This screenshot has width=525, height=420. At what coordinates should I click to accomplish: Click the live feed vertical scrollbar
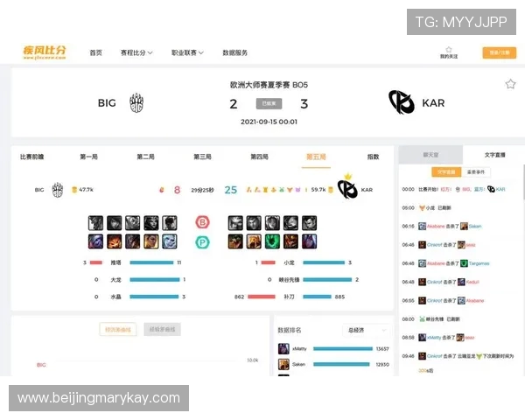coord(523,183)
